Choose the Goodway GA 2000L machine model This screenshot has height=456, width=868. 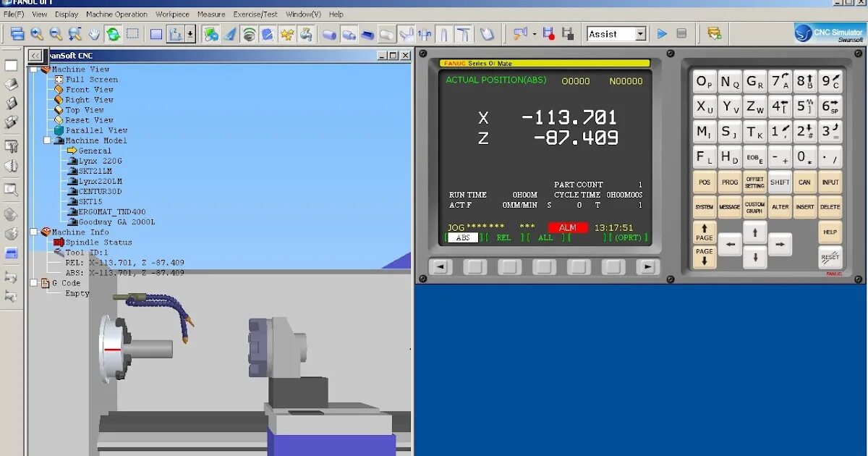click(x=116, y=222)
